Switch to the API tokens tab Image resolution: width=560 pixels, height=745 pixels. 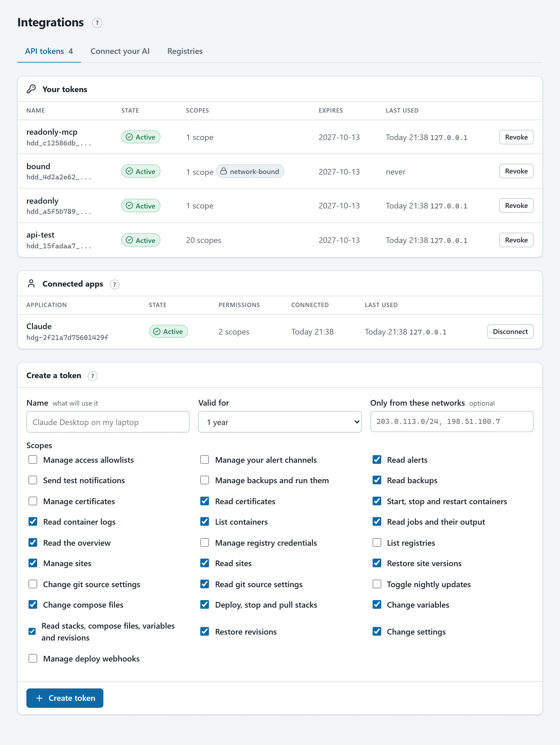point(49,51)
